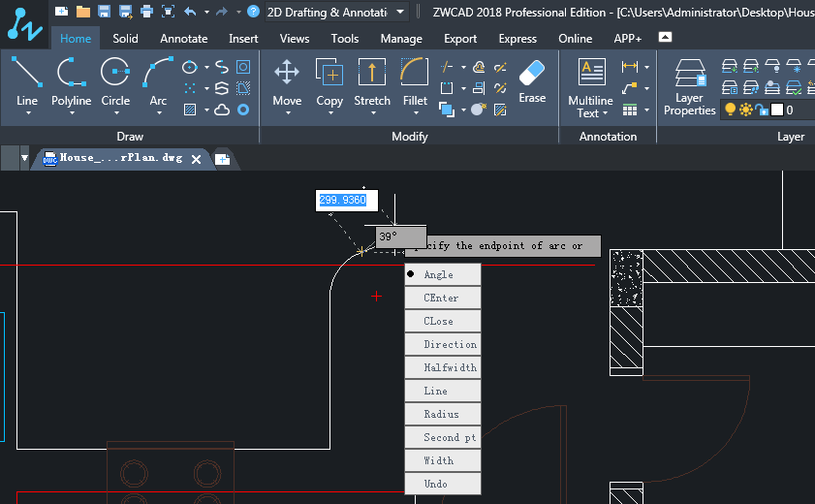
Task: Choose Halfwidth from the arc options menu
Action: (443, 367)
